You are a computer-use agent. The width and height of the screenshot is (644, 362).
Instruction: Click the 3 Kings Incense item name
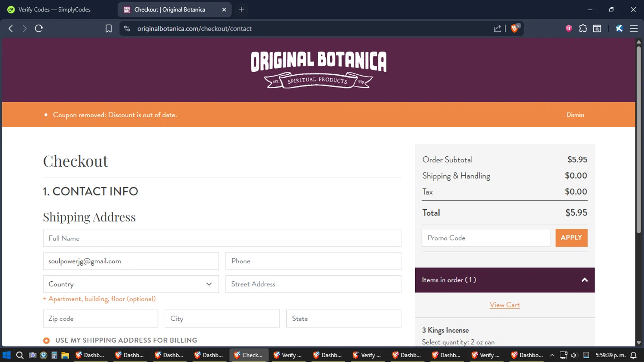(445, 330)
